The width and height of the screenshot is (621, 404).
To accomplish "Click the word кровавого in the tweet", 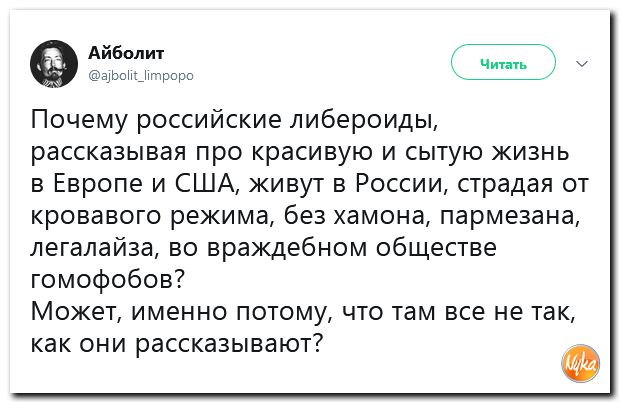I will 97,217.
